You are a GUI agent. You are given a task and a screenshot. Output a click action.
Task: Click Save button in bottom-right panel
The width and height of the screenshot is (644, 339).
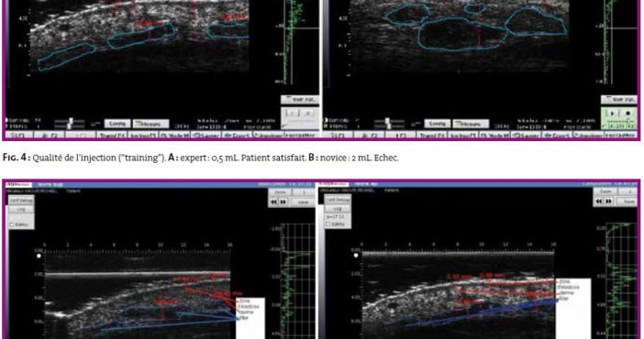[629, 202]
